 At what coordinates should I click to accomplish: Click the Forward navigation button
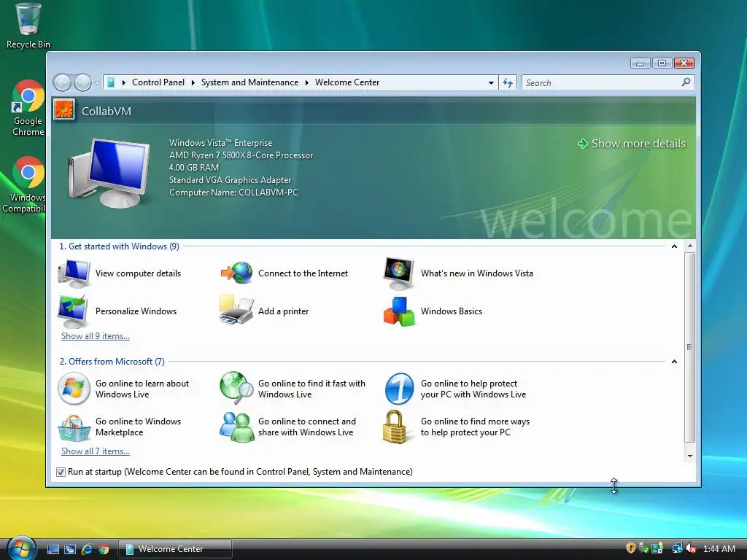[83, 83]
